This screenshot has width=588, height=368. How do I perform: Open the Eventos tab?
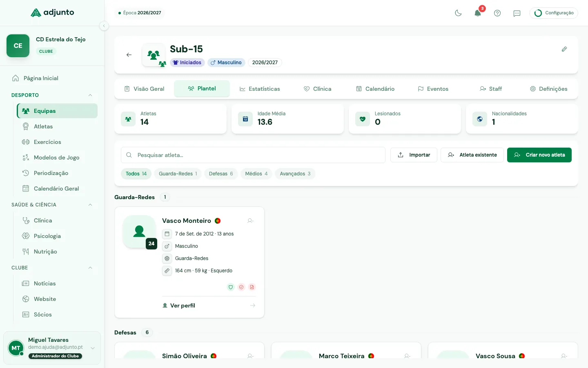[x=433, y=89]
